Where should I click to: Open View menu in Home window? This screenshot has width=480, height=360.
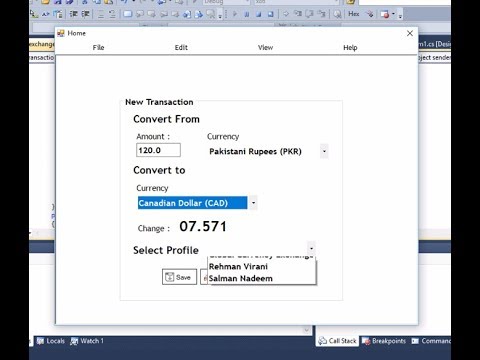pos(265,48)
